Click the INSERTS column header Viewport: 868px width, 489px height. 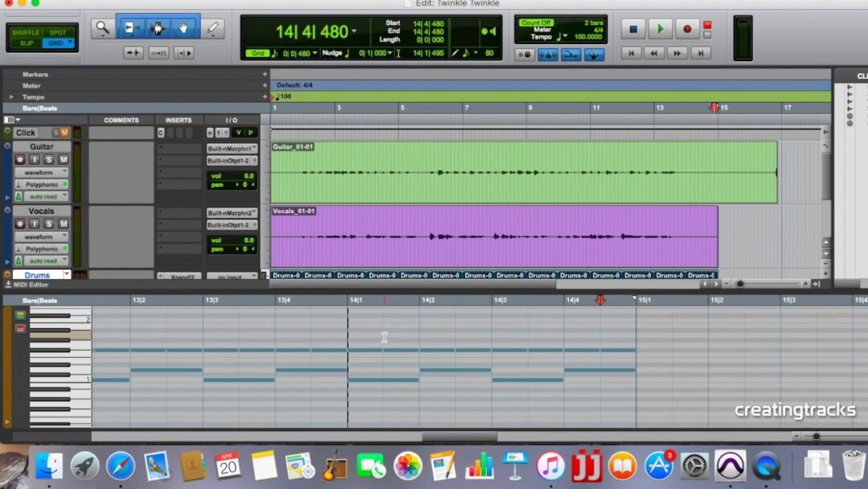pos(178,120)
